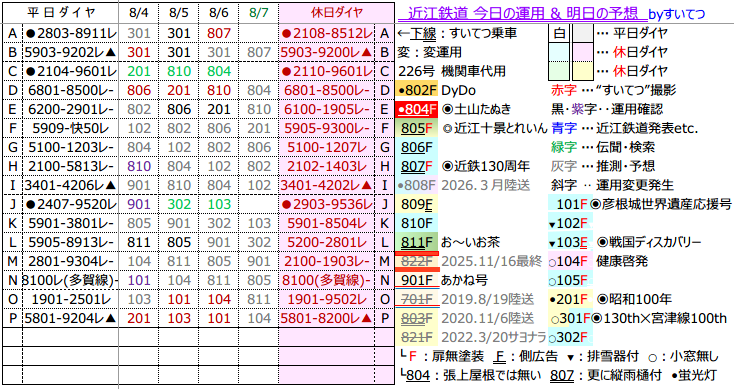Click red 807 in row A
This screenshot has height=389, width=734.
coord(219,34)
